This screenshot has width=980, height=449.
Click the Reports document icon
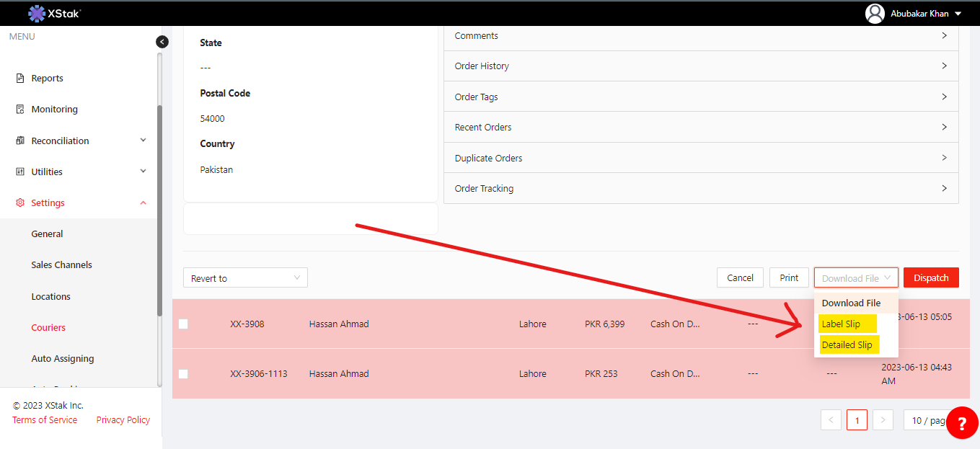coord(20,79)
